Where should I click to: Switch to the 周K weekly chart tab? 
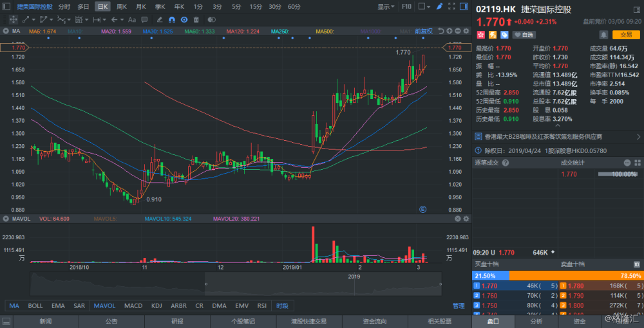pos(121,6)
